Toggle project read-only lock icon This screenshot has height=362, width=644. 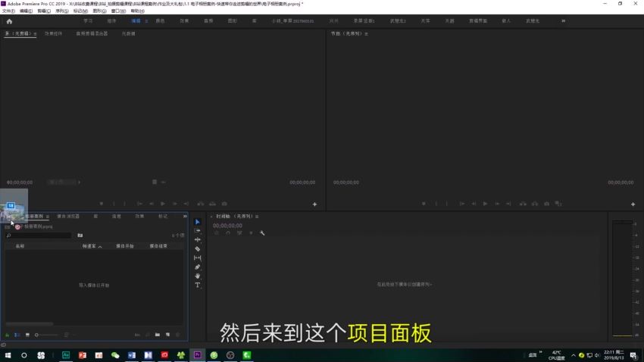click(x=8, y=335)
